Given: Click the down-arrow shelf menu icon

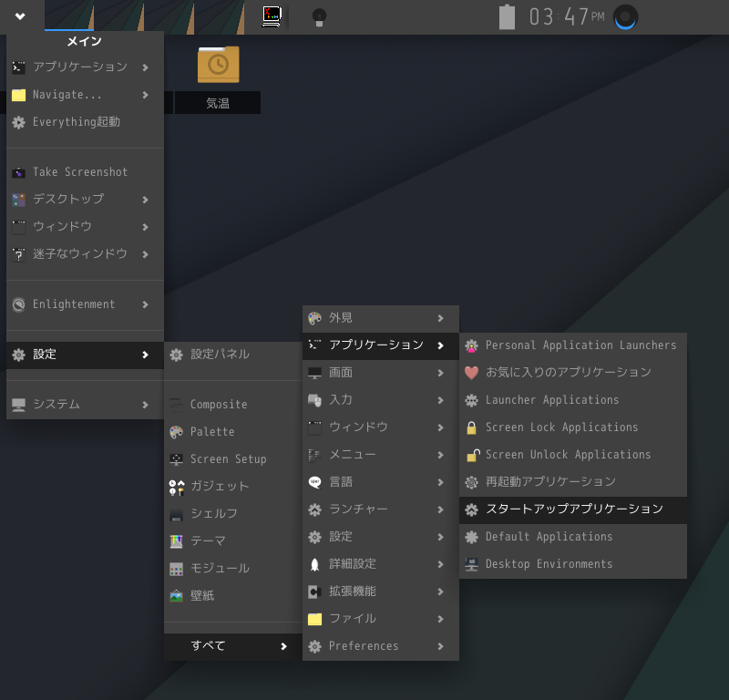Looking at the screenshot, I should [x=20, y=16].
